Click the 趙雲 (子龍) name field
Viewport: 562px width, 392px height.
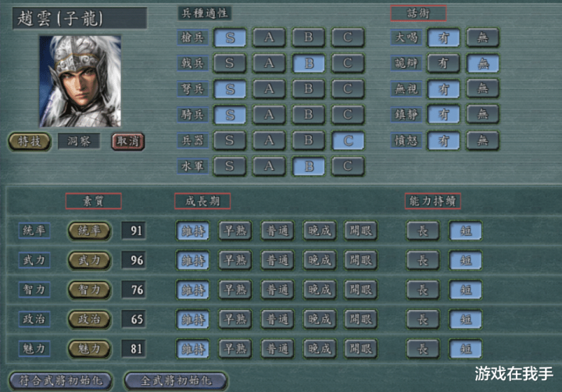tap(80, 18)
